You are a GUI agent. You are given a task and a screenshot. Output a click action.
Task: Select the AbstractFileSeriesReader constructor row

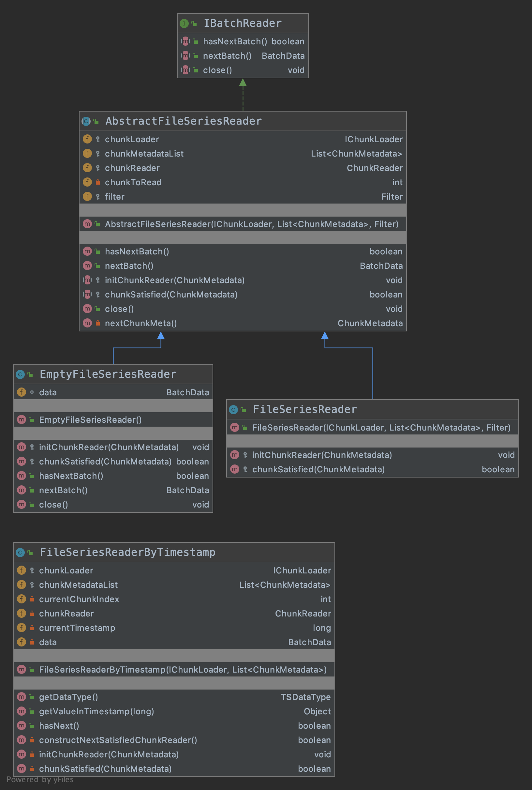pos(251,224)
